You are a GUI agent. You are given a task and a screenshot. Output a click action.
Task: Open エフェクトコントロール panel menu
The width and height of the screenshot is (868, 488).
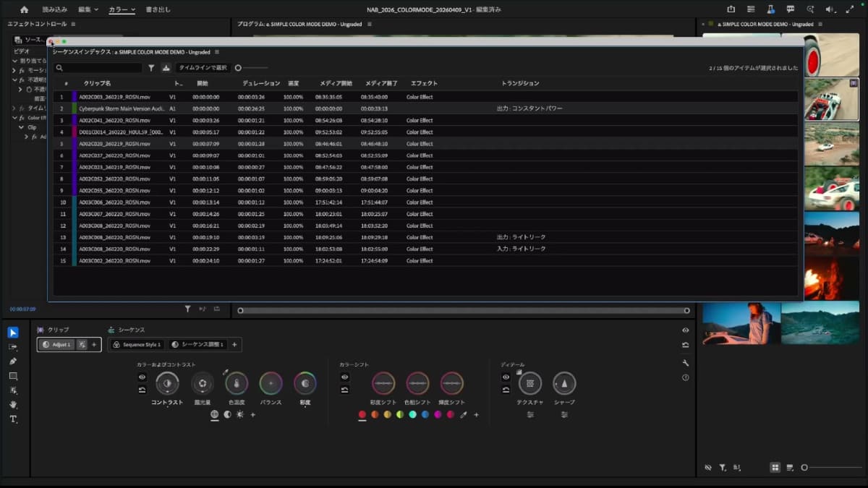click(73, 24)
